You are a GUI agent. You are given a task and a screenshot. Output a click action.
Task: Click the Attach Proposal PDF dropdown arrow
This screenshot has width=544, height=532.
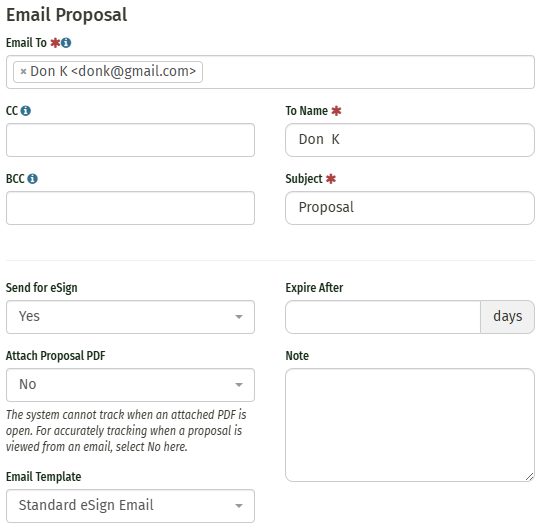239,385
